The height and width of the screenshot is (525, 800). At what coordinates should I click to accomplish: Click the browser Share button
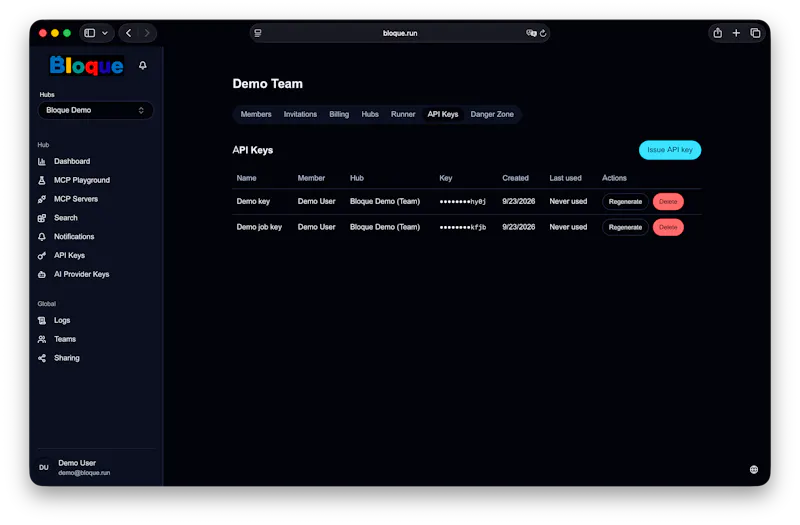(718, 33)
